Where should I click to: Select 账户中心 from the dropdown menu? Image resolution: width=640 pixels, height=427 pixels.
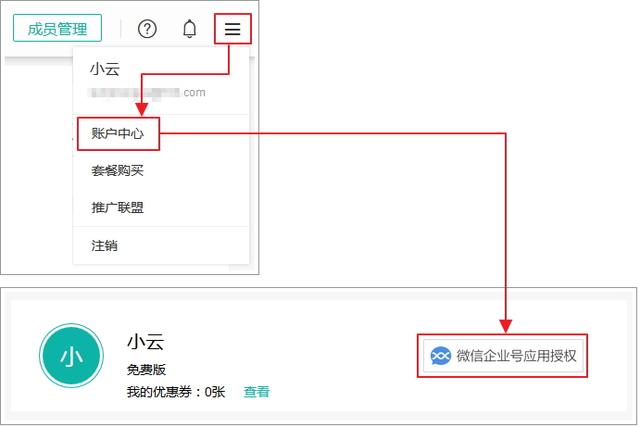coord(118,133)
